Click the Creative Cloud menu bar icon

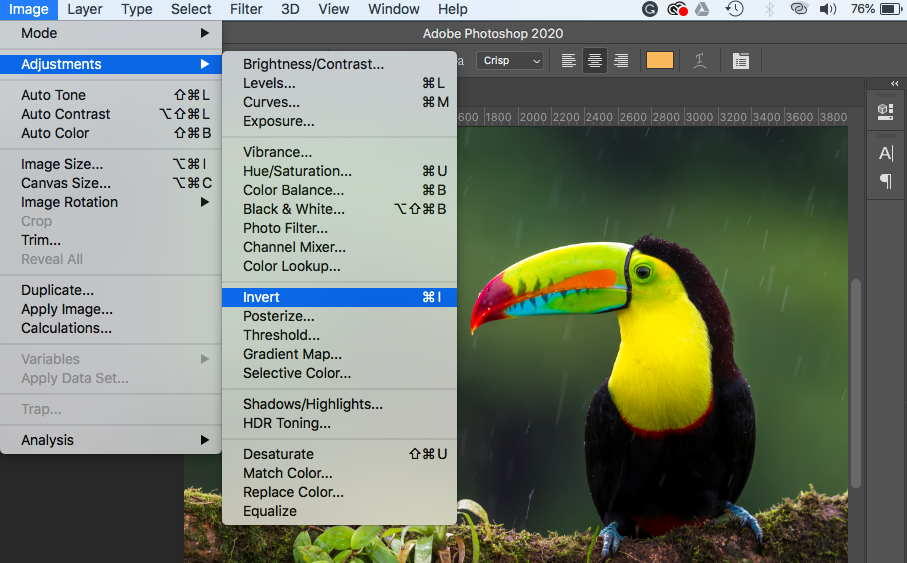click(677, 9)
